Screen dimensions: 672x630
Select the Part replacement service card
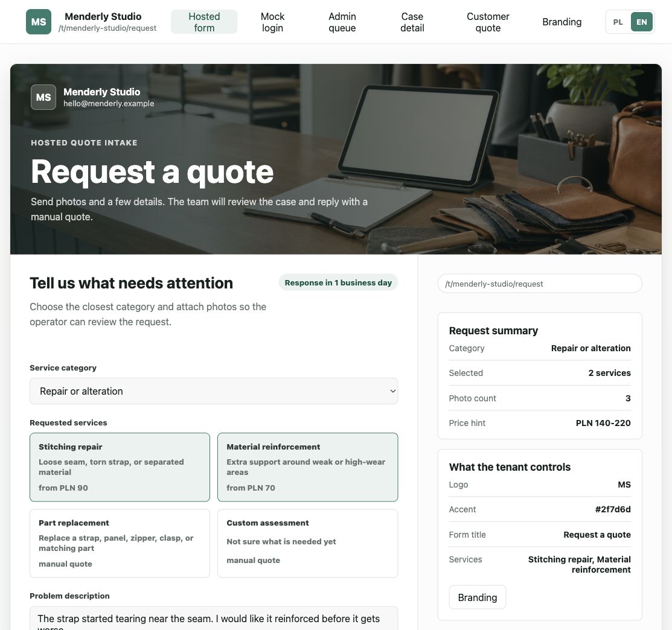point(120,543)
